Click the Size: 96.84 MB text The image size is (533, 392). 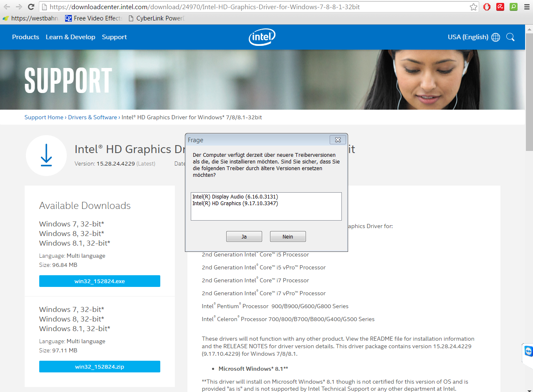[x=58, y=265]
